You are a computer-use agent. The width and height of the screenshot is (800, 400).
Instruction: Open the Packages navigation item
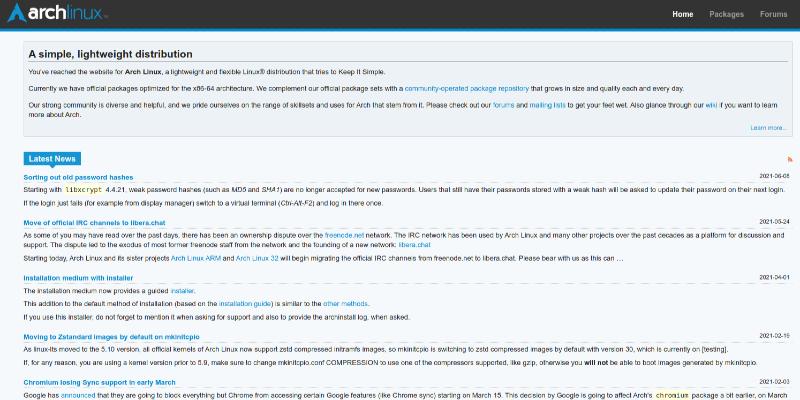point(726,15)
